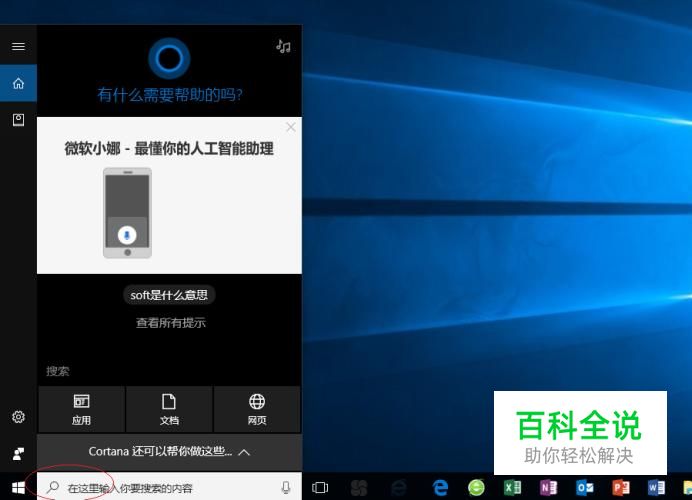Open the Cortana Notebook icon
The image size is (692, 500).
(18, 120)
